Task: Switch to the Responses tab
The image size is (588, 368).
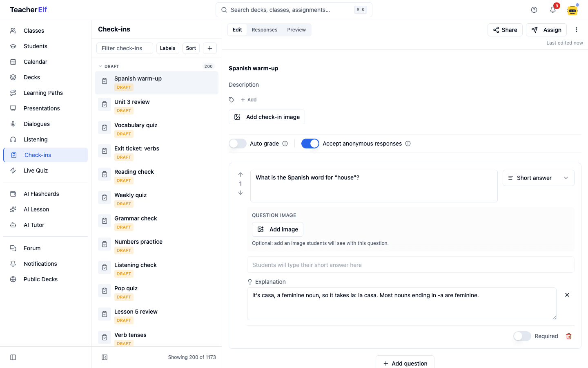Action: pos(265,30)
